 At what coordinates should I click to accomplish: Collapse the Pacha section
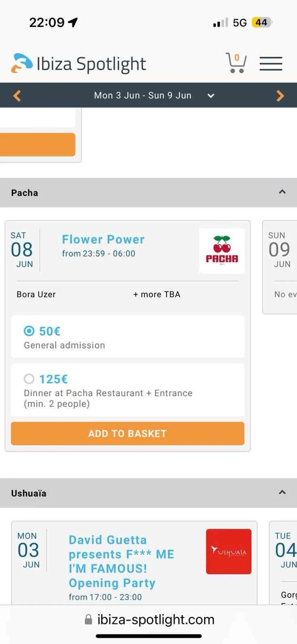[x=282, y=192]
